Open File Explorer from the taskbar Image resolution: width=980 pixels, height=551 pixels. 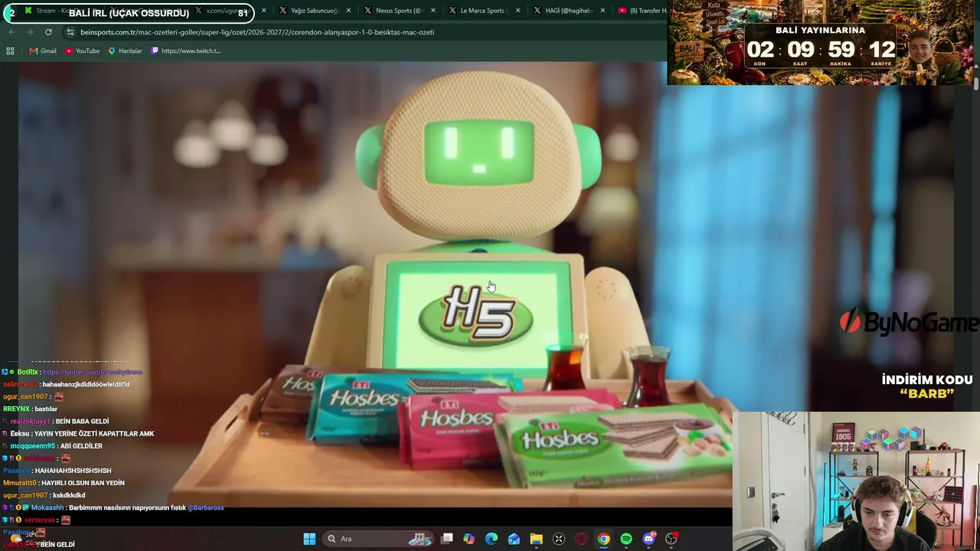pyautogui.click(x=536, y=539)
